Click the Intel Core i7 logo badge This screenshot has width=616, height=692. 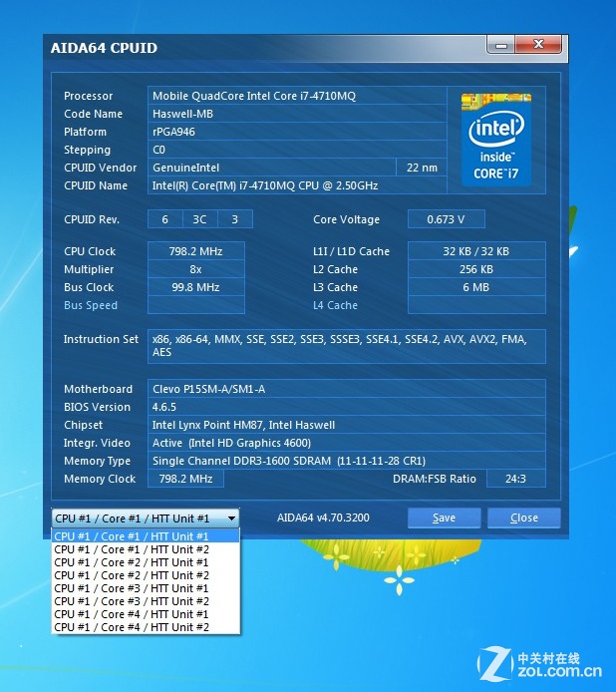[495, 139]
